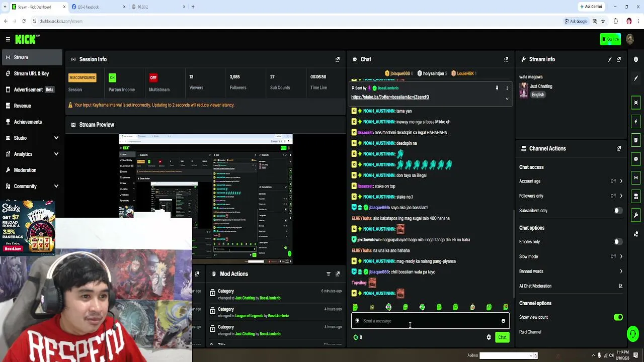
Task: Expand the Community sidebar section
Action: [x=32, y=186]
